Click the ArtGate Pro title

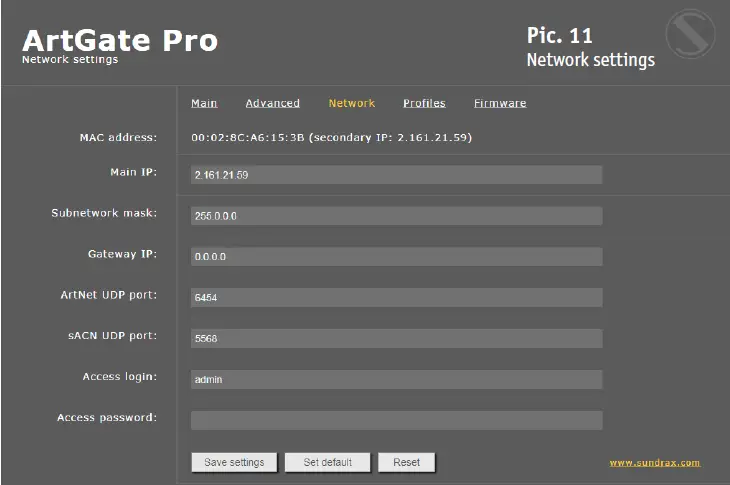point(120,40)
